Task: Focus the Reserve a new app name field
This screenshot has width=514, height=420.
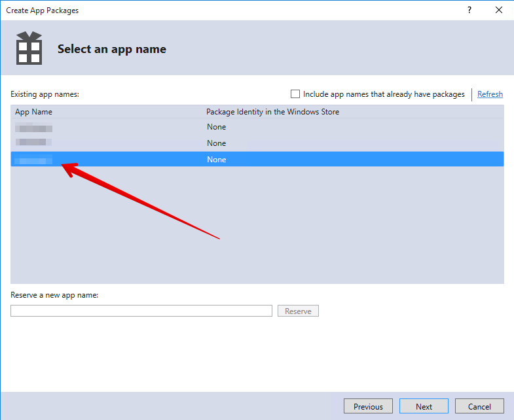Action: tap(141, 311)
